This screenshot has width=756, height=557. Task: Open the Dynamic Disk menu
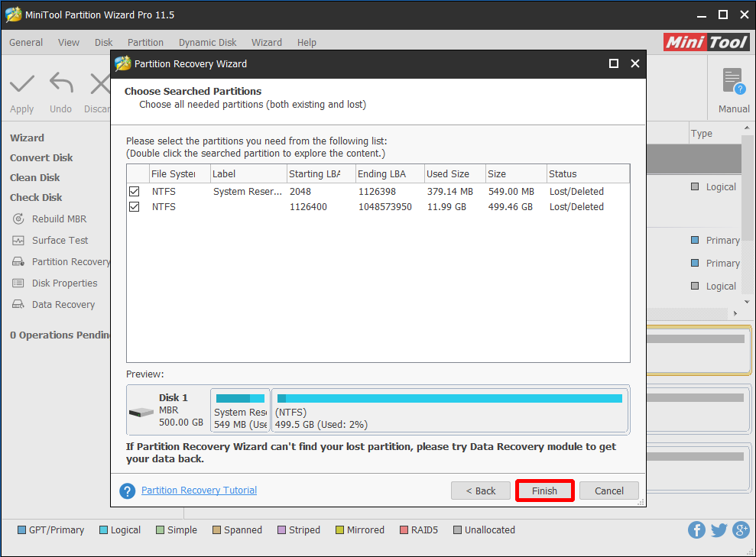pyautogui.click(x=208, y=42)
